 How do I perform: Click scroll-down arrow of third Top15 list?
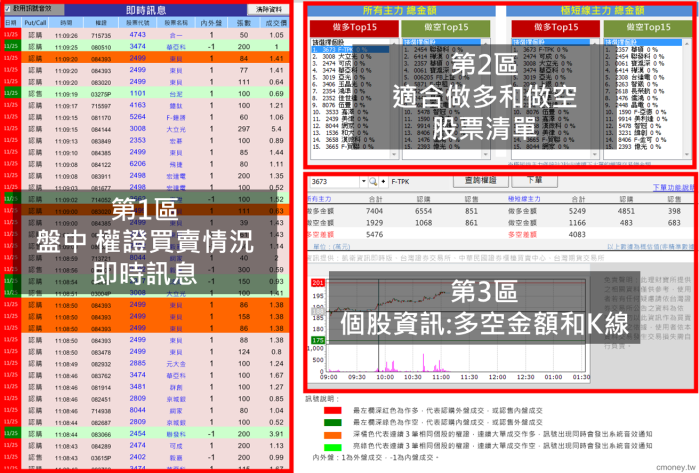click(x=595, y=154)
